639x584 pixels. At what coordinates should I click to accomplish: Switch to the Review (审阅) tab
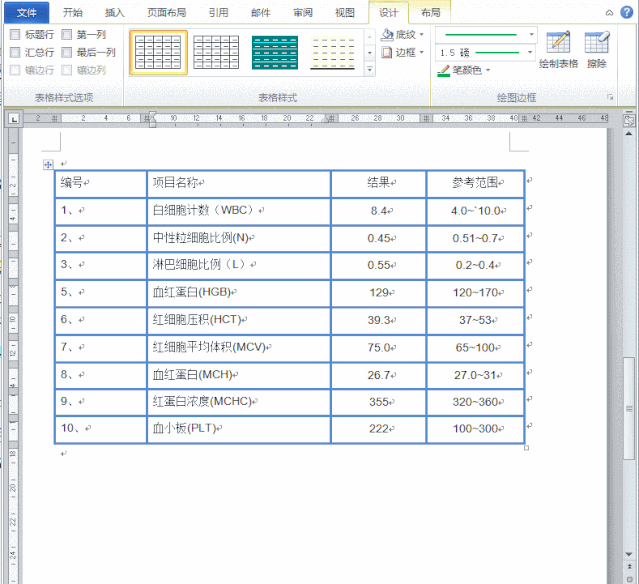coord(303,13)
